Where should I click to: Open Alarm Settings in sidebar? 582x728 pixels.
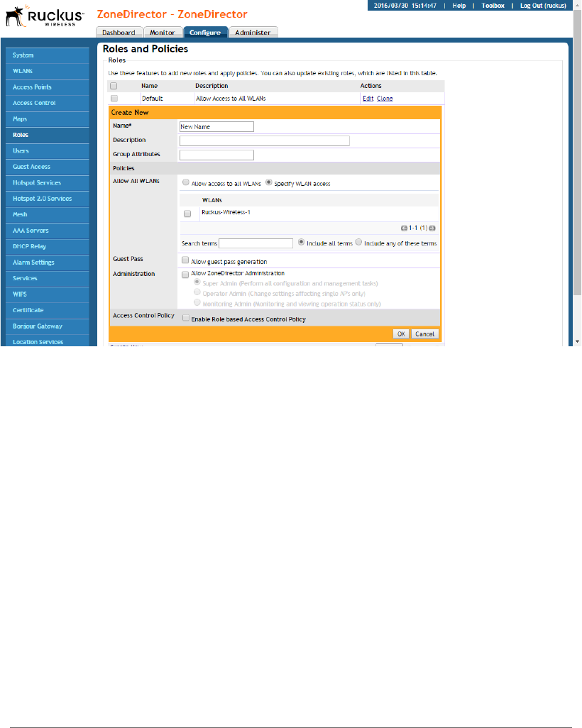pos(48,263)
